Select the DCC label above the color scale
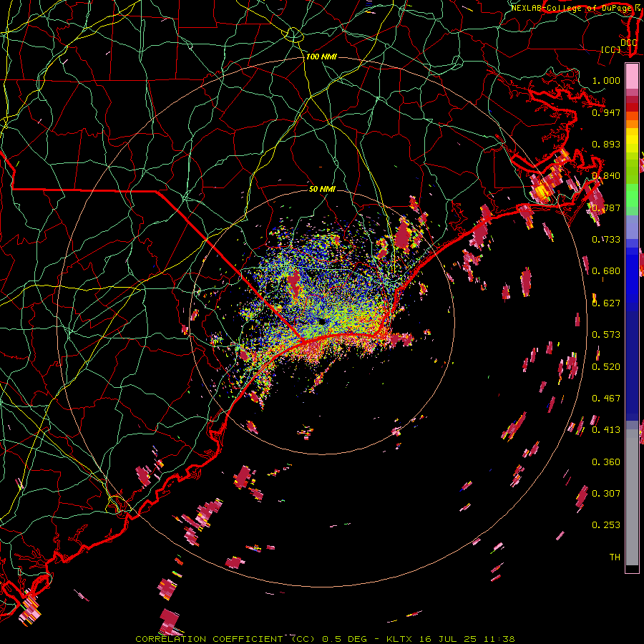This screenshot has width=644, height=644. pos(628,43)
